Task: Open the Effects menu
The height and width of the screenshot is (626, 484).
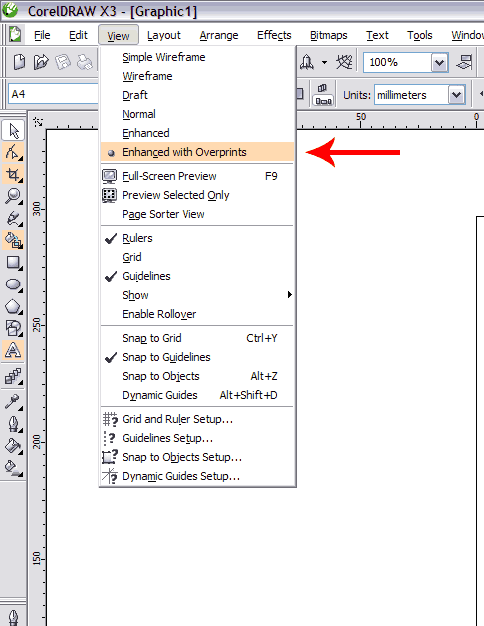Action: [274, 35]
